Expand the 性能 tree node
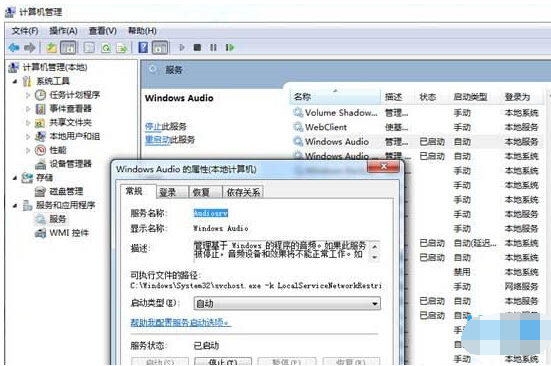 [x=28, y=150]
